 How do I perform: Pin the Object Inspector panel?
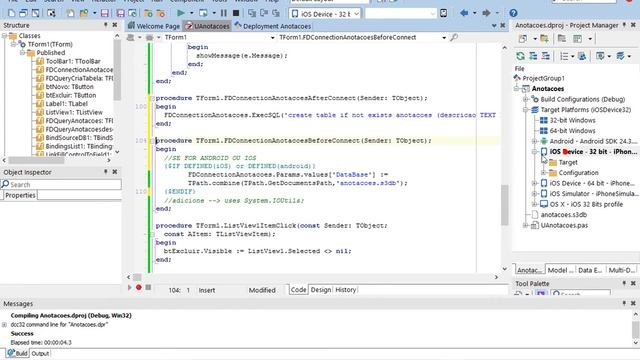[106, 172]
